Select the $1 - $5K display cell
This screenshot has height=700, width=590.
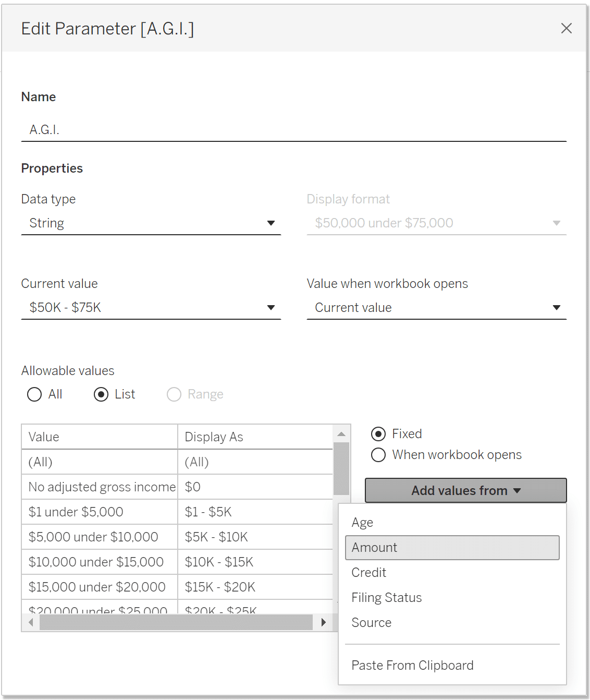(x=255, y=512)
